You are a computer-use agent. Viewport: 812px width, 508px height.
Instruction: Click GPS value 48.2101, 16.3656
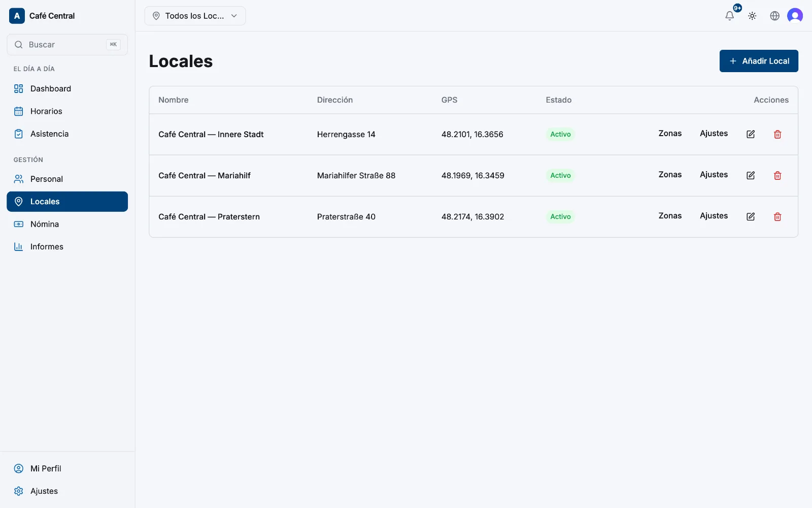pyautogui.click(x=472, y=135)
